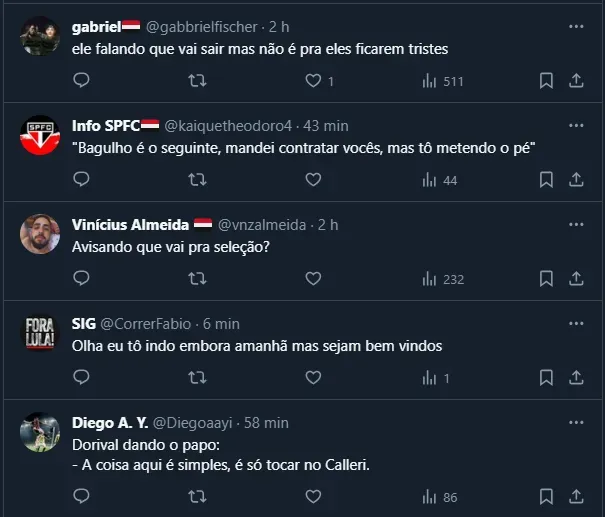This screenshot has height=517, width=605.
Task: Reply to Vinícius Almeida's tweet
Action: point(82,279)
